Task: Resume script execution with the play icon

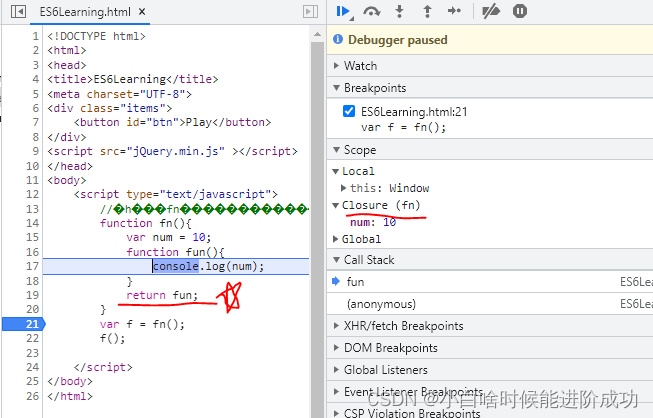Action: [343, 11]
